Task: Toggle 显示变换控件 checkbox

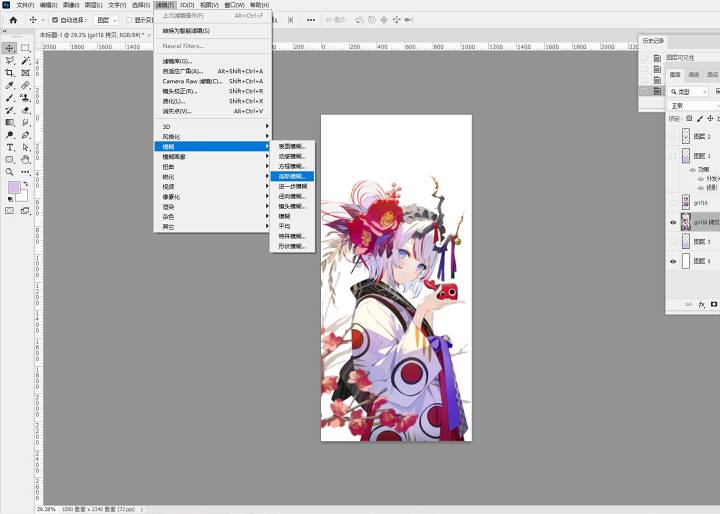Action: [x=129, y=20]
